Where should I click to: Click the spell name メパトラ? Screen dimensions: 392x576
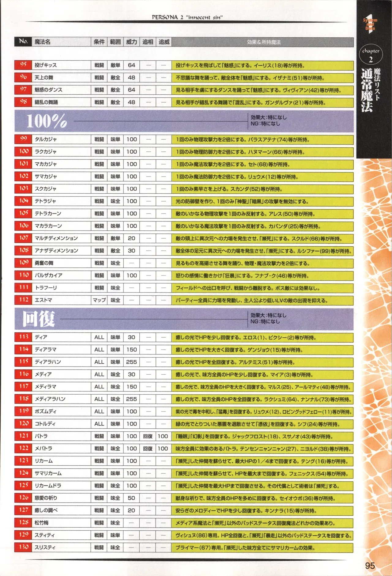point(43,449)
